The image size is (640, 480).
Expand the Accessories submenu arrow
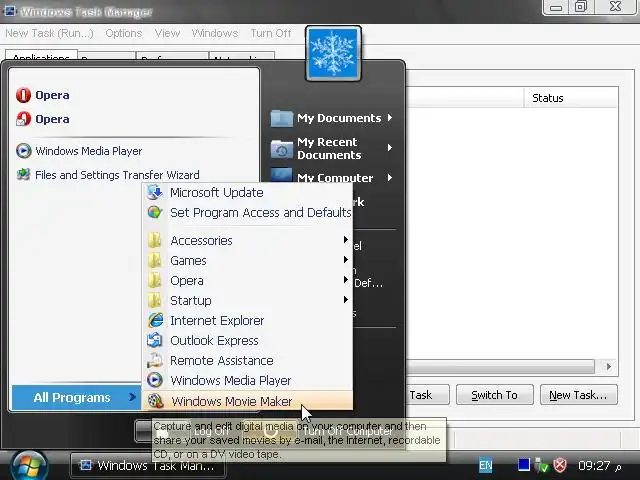click(x=346, y=240)
